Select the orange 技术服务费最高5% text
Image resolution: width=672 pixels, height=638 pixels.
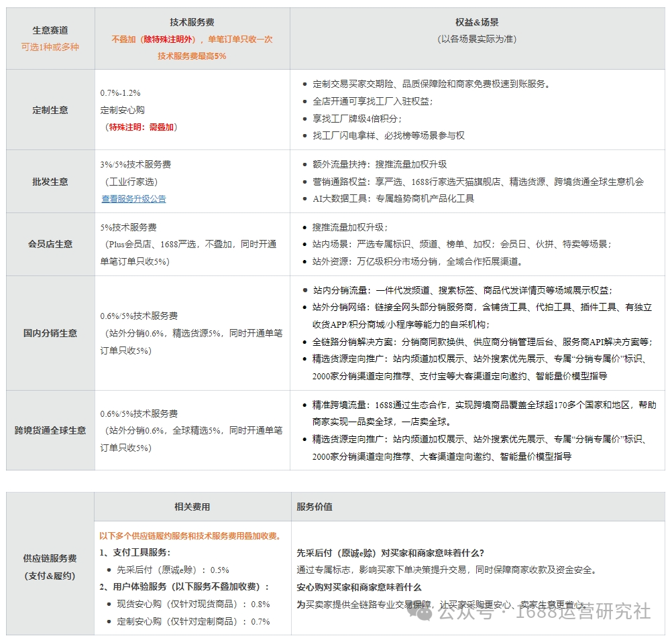[192, 56]
